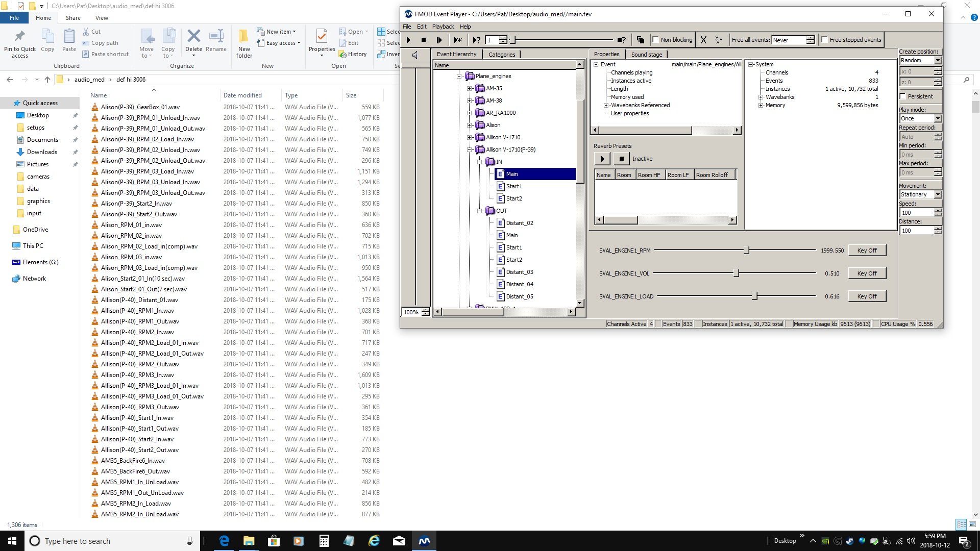The height and width of the screenshot is (551, 980).
Task: Click the Windows Start button
Action: click(x=12, y=541)
